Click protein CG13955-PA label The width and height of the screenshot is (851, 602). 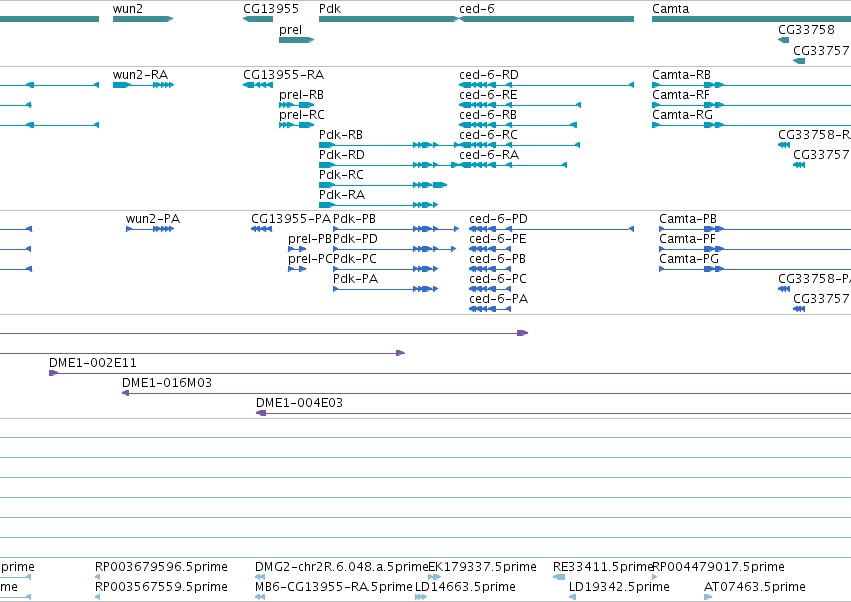[x=290, y=219]
